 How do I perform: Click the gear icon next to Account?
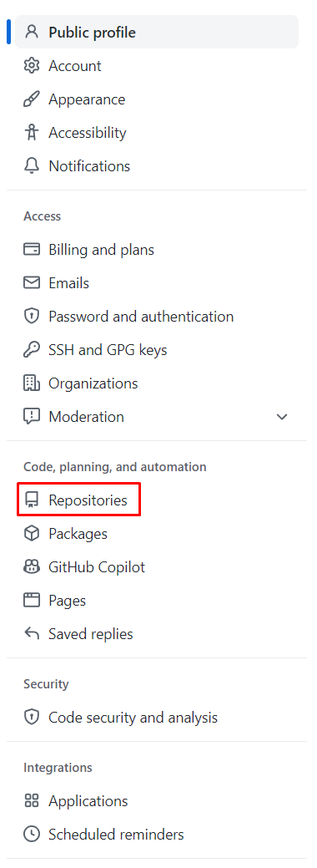pos(32,65)
